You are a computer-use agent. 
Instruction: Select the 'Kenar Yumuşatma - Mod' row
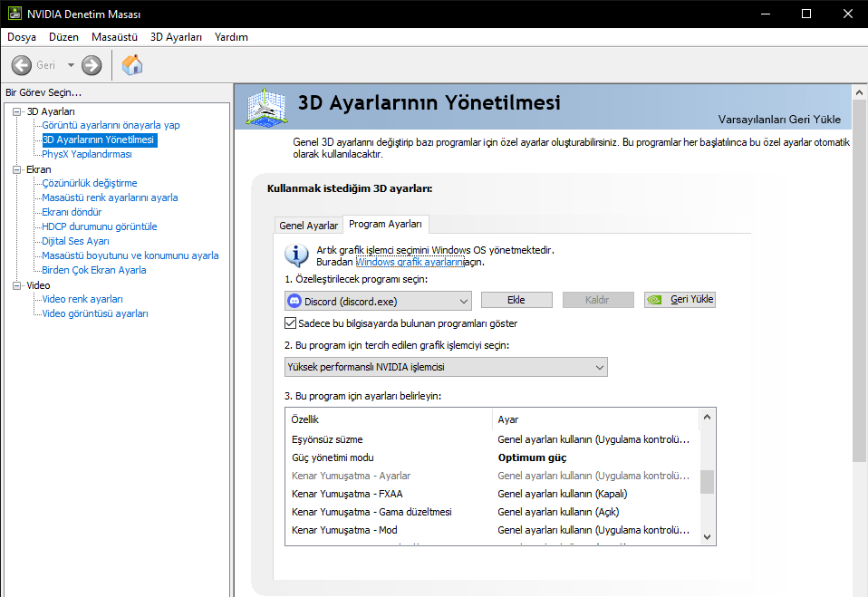(x=492, y=530)
